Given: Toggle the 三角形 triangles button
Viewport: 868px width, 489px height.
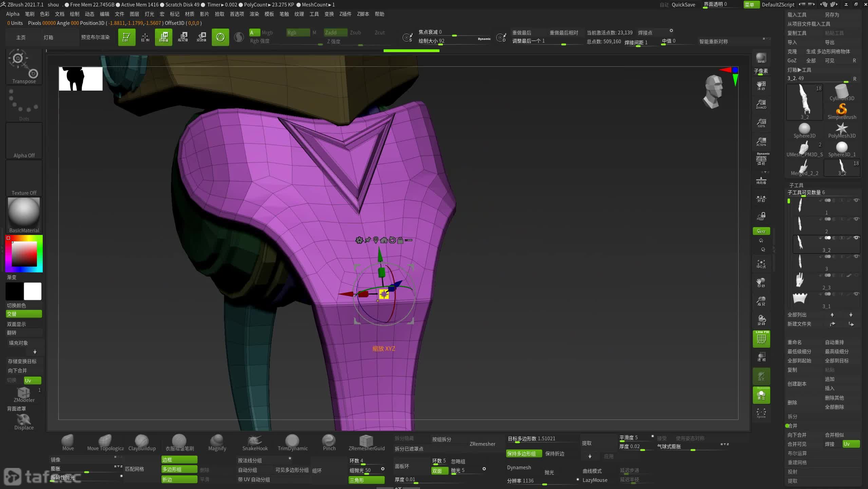Looking at the screenshot, I should coord(366,480).
